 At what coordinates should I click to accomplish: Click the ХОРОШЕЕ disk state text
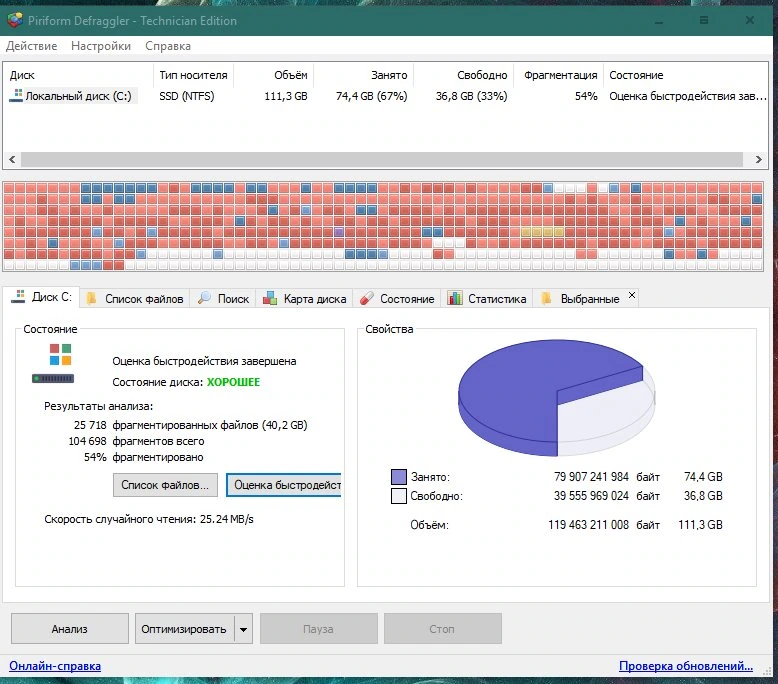click(x=233, y=382)
